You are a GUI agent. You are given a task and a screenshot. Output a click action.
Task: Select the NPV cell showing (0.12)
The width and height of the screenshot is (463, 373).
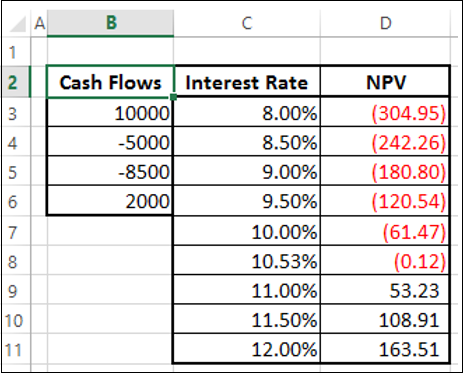[x=385, y=260]
